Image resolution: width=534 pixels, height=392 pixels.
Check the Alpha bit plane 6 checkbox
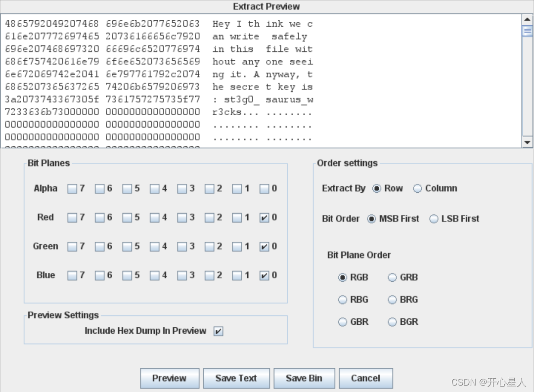pos(99,189)
